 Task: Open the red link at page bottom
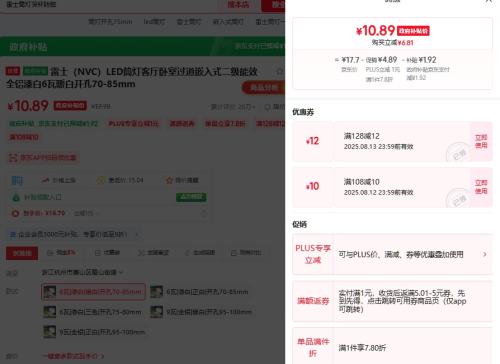73,356
